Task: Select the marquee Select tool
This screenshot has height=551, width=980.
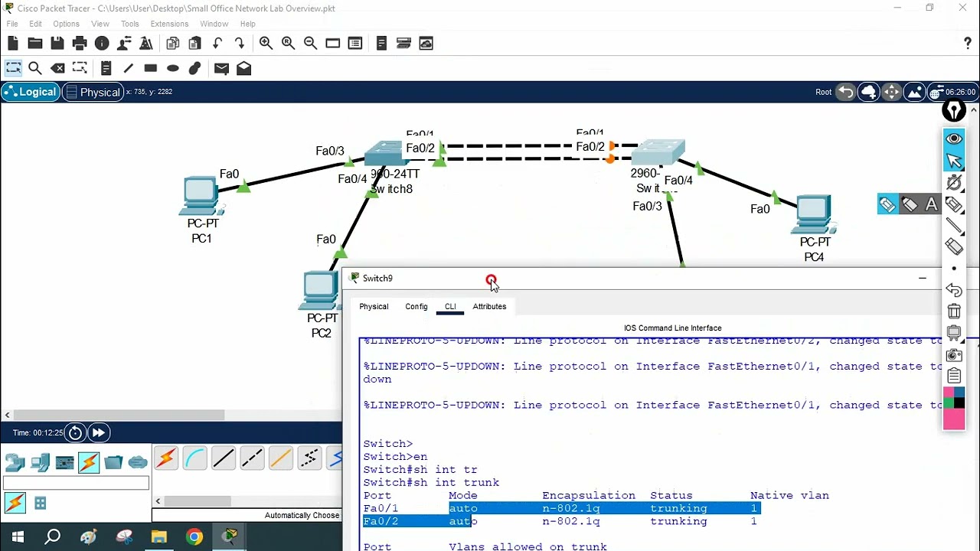Action: click(x=13, y=68)
